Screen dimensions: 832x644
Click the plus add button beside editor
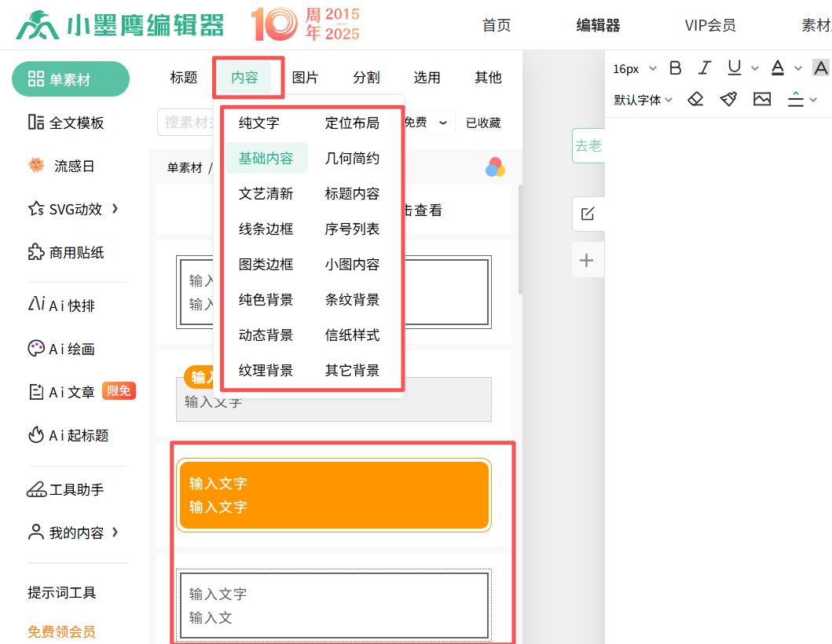[586, 261]
